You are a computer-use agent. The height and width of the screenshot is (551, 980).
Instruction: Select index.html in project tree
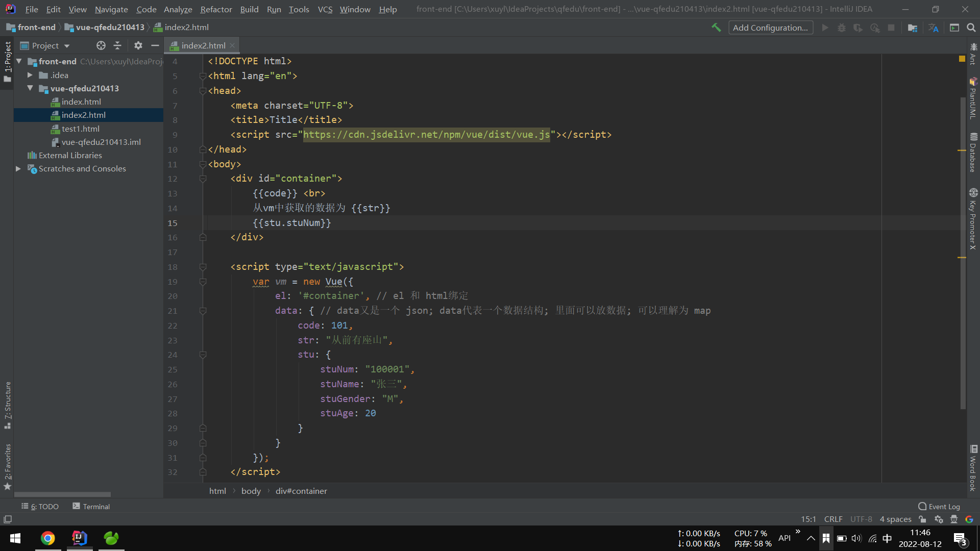coord(81,102)
